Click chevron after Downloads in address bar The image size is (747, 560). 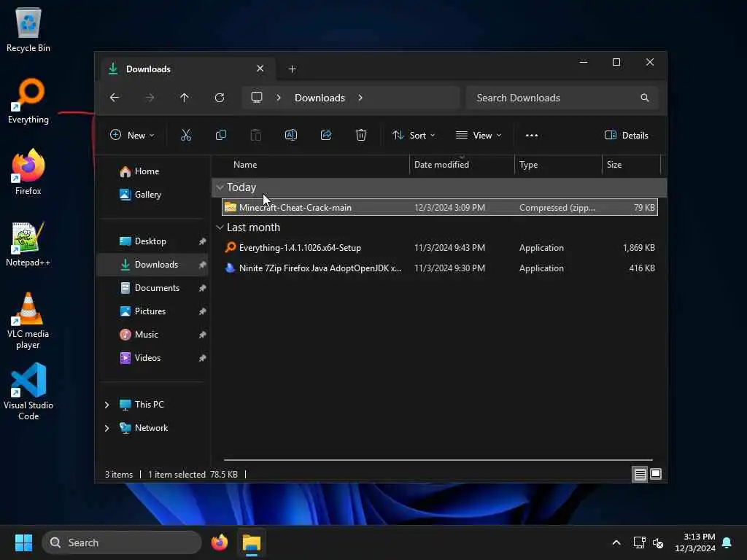(360, 98)
